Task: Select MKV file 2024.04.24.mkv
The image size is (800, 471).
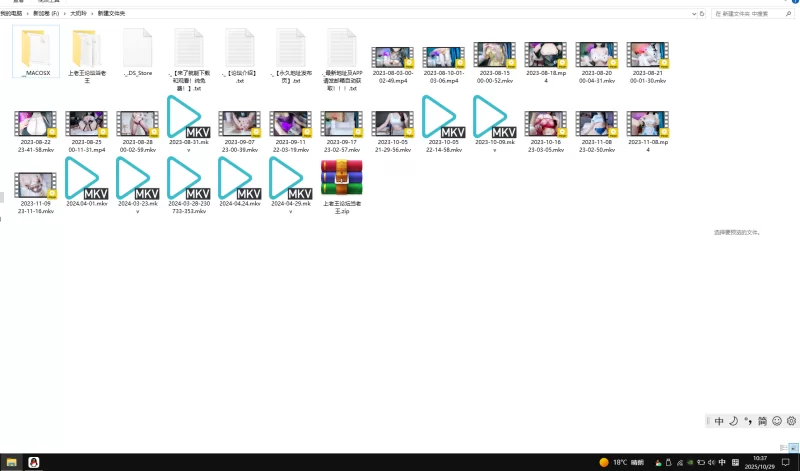Action: [240, 182]
